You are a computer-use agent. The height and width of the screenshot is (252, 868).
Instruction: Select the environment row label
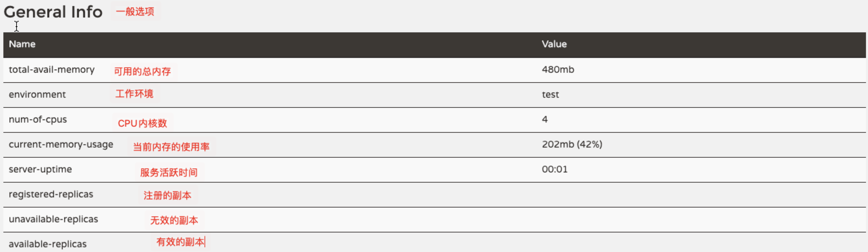click(x=37, y=95)
